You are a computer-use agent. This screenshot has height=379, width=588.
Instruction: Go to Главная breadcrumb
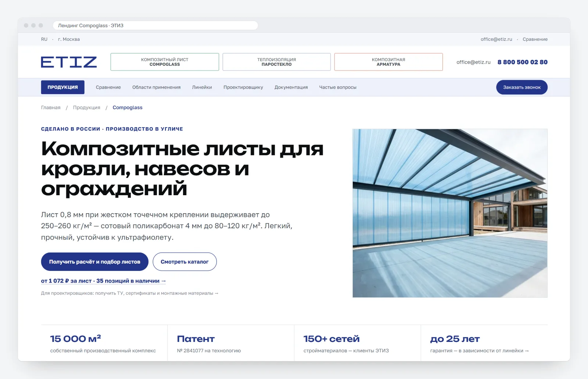[x=51, y=107]
